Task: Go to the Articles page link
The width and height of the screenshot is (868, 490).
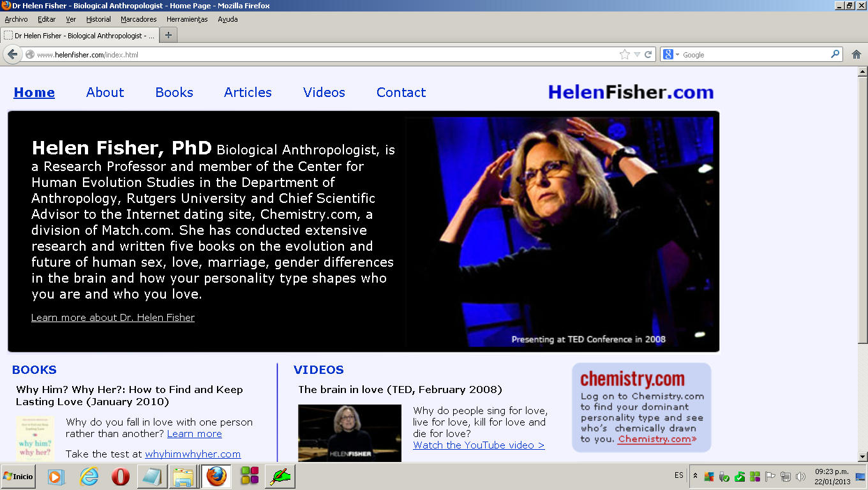Action: click(x=248, y=93)
